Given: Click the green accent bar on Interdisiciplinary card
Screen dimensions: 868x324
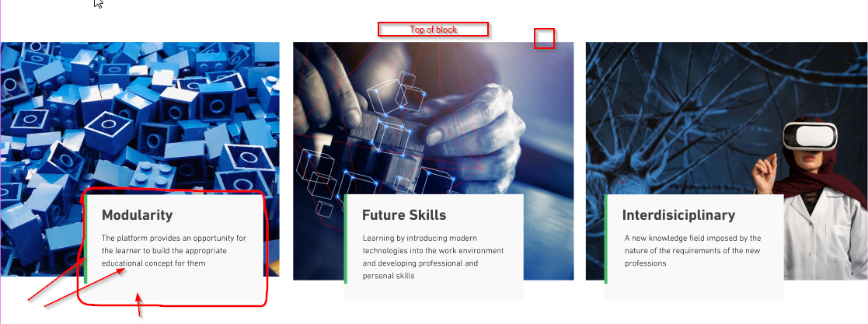Looking at the screenshot, I should point(605,239).
